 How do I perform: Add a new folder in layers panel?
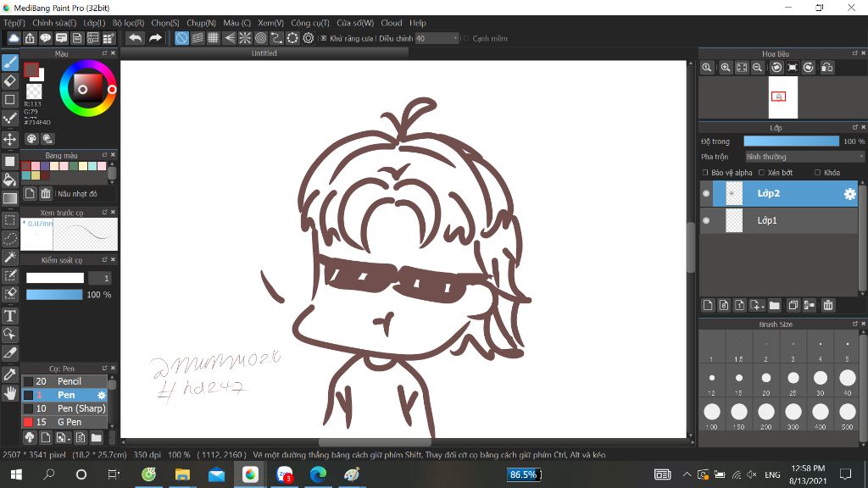[775, 305]
